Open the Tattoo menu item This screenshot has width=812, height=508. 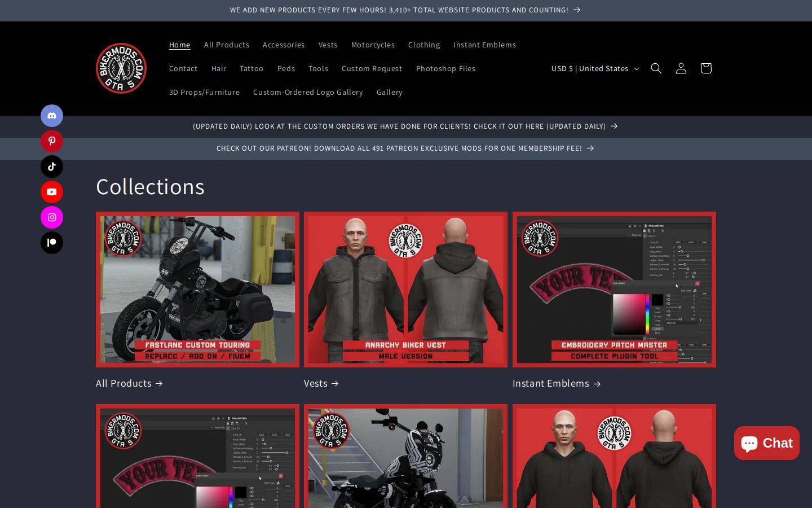point(251,68)
